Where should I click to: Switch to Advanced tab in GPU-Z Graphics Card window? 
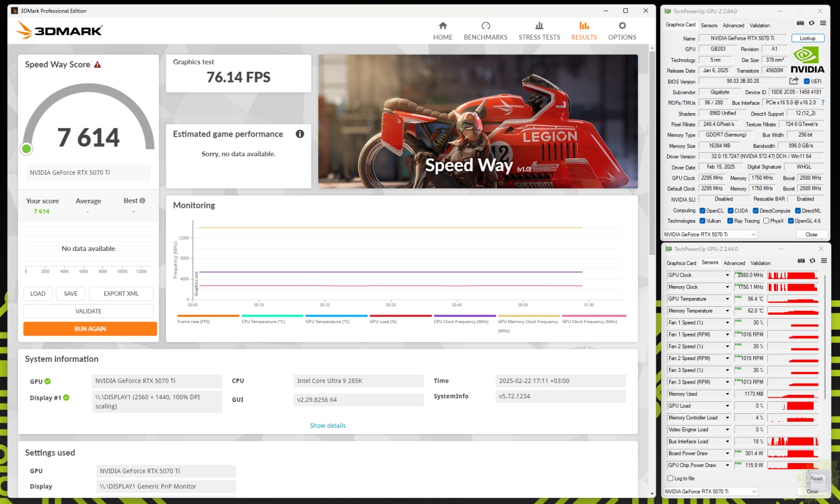click(733, 25)
